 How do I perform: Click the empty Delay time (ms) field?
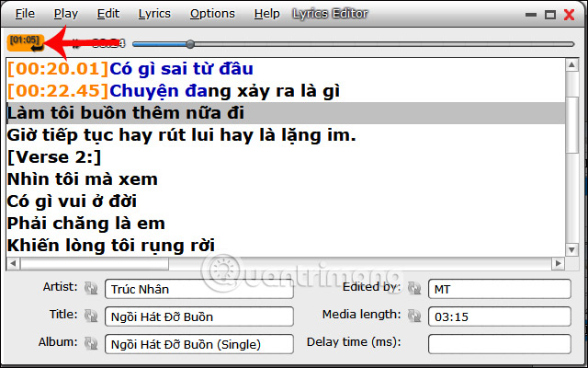(x=500, y=344)
